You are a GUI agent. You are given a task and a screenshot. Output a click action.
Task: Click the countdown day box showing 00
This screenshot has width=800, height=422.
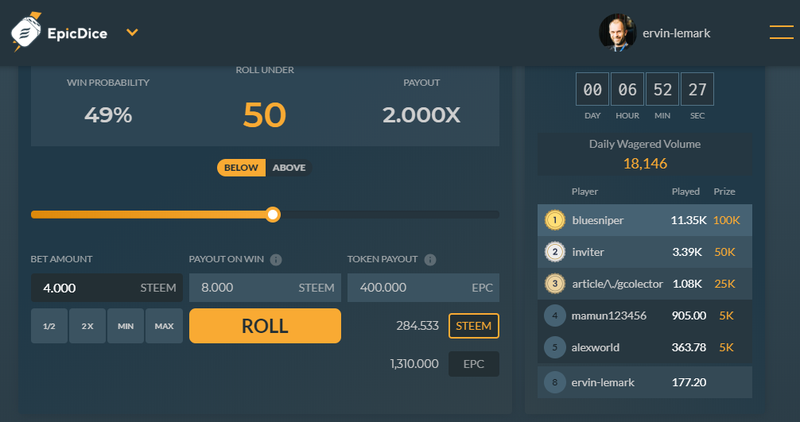[x=592, y=89]
